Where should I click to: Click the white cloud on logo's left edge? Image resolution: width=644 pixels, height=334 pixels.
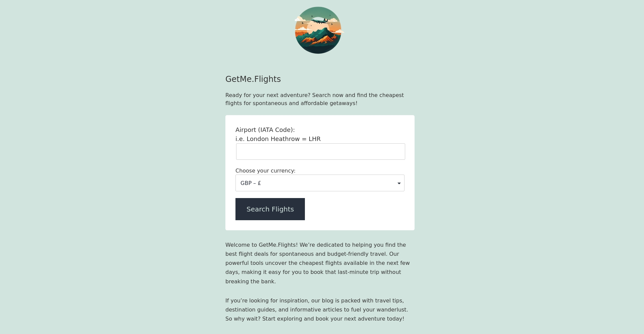click(x=299, y=19)
